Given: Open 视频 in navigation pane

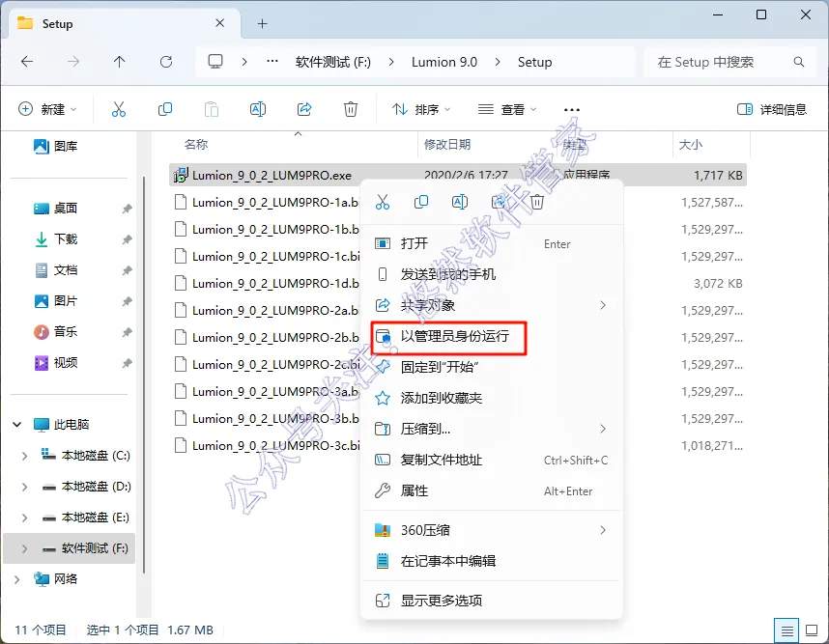Looking at the screenshot, I should pyautogui.click(x=55, y=363).
